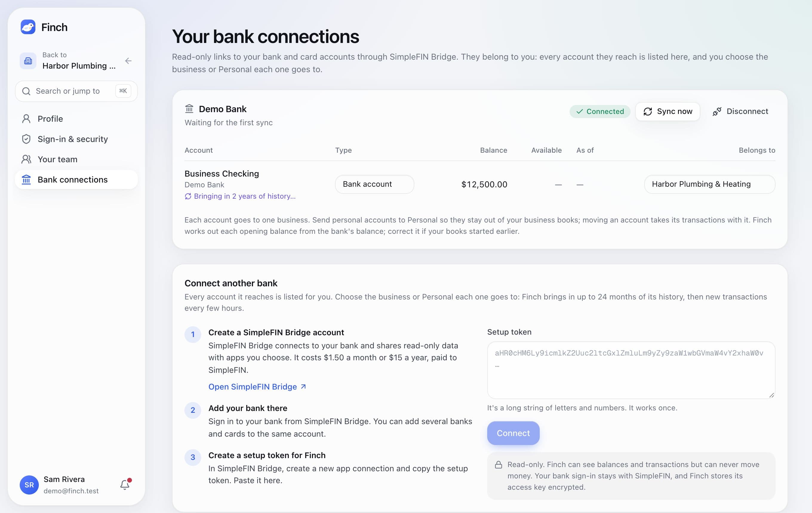
Task: Click the Finch bird logo icon
Action: click(x=28, y=27)
